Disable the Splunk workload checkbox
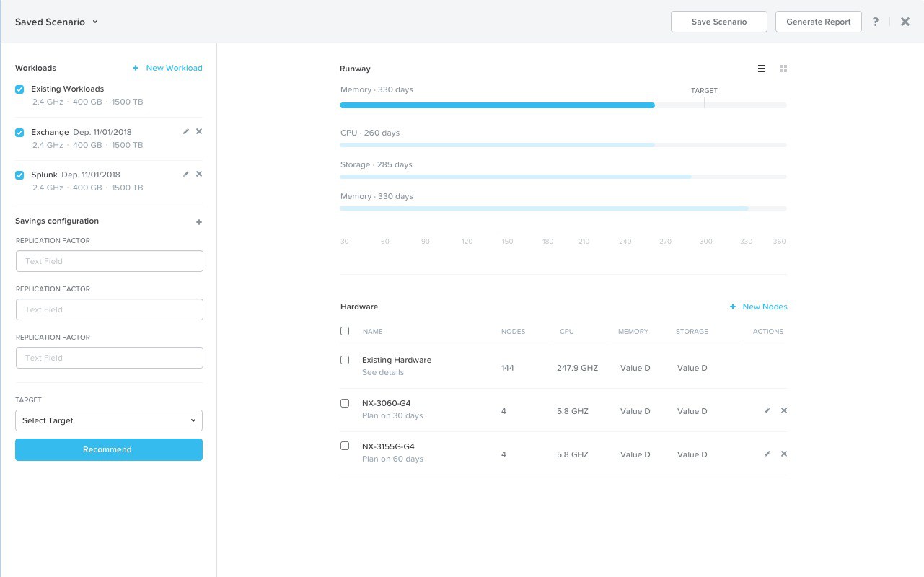Viewport: 924px width, 577px height. 19,174
